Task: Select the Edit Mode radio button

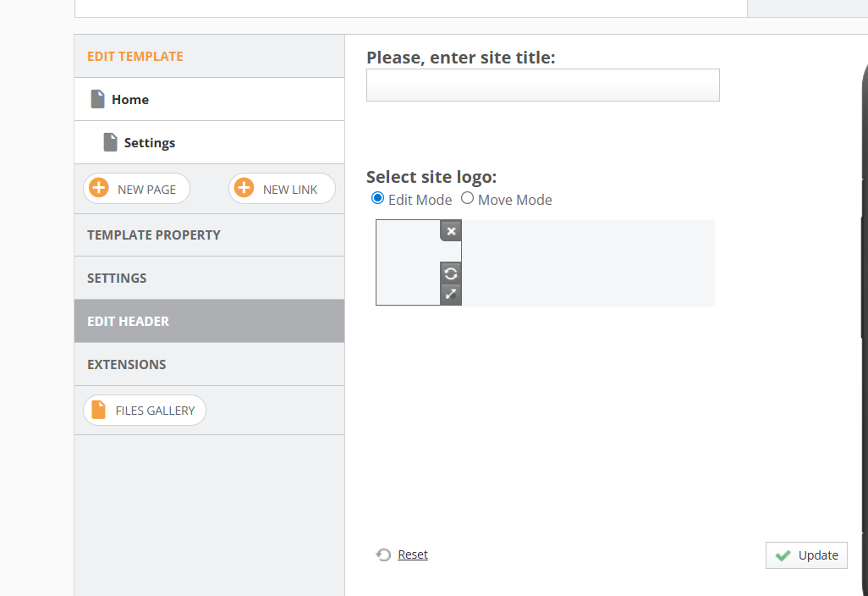Action: click(377, 198)
